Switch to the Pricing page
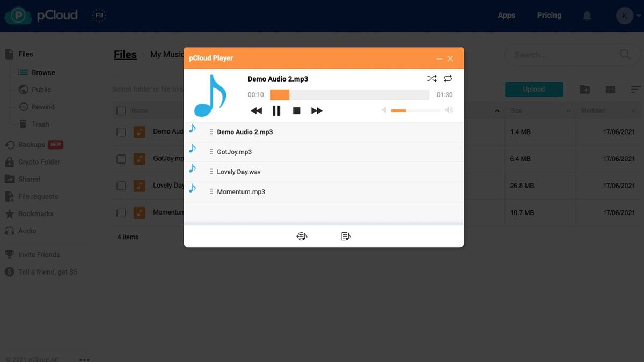The width and height of the screenshot is (644, 362). click(x=548, y=15)
